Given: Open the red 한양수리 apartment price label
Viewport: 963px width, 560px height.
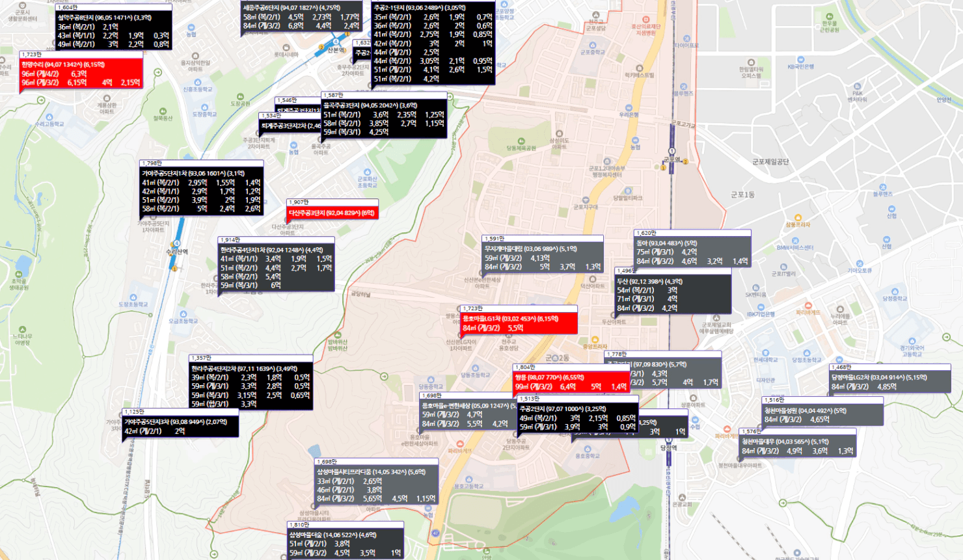Looking at the screenshot, I should click(x=81, y=73).
